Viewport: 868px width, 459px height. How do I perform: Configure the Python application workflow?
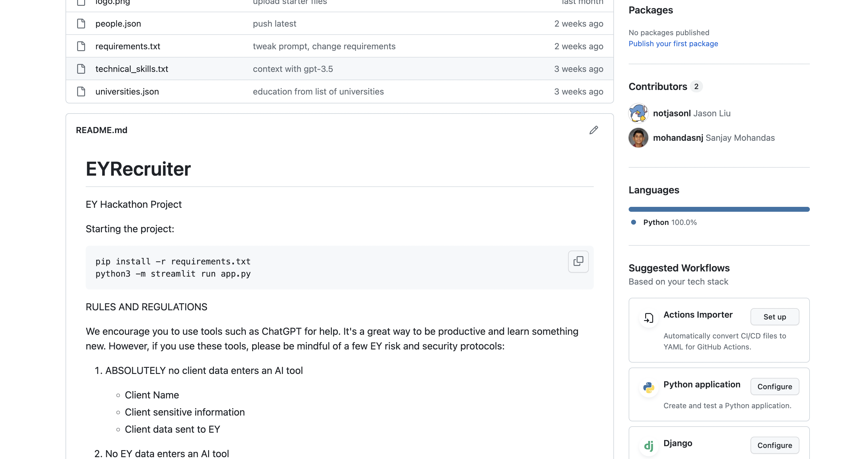(774, 386)
